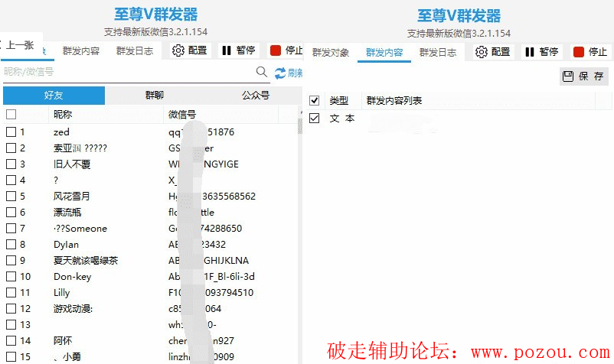Focus the 昵称/微信号 search field

click(x=129, y=72)
